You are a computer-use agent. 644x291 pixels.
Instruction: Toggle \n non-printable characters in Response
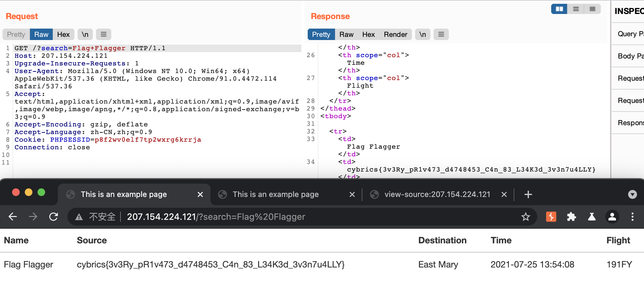tap(422, 34)
